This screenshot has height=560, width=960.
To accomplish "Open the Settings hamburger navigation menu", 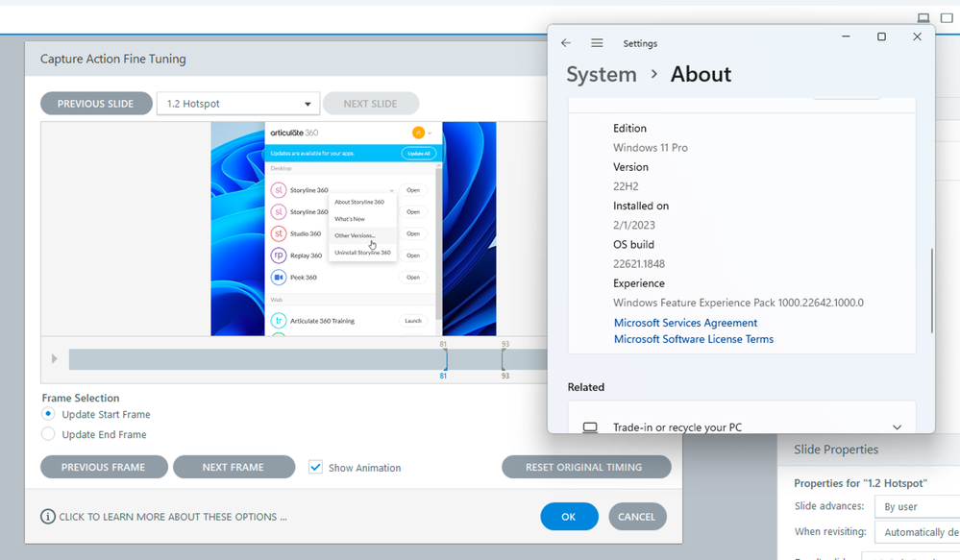I will (x=597, y=43).
